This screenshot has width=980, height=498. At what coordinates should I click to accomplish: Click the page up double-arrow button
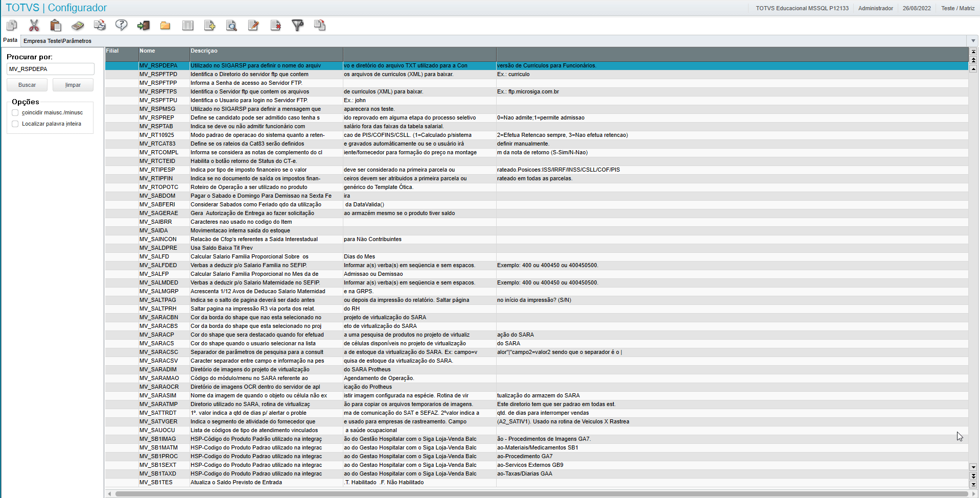tap(973, 60)
